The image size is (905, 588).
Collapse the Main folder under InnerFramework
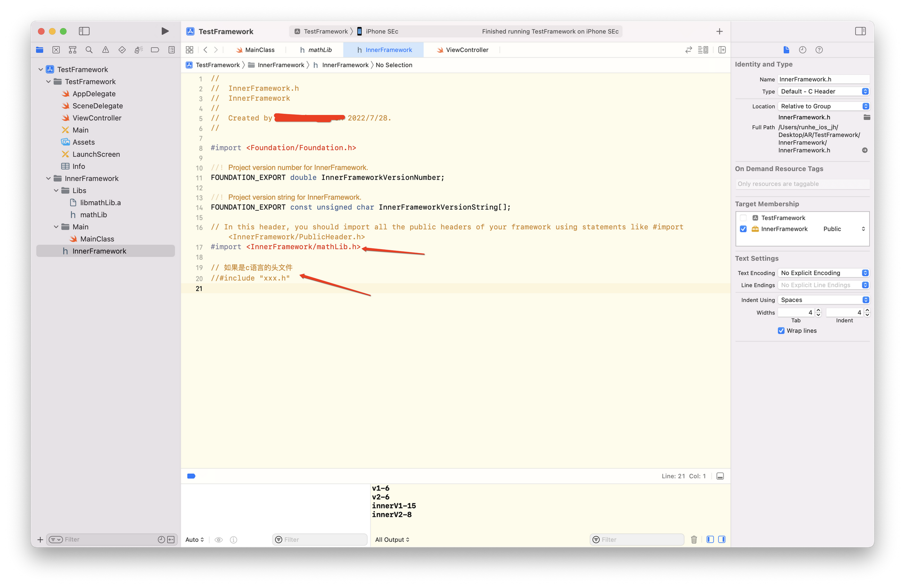pyautogui.click(x=56, y=227)
